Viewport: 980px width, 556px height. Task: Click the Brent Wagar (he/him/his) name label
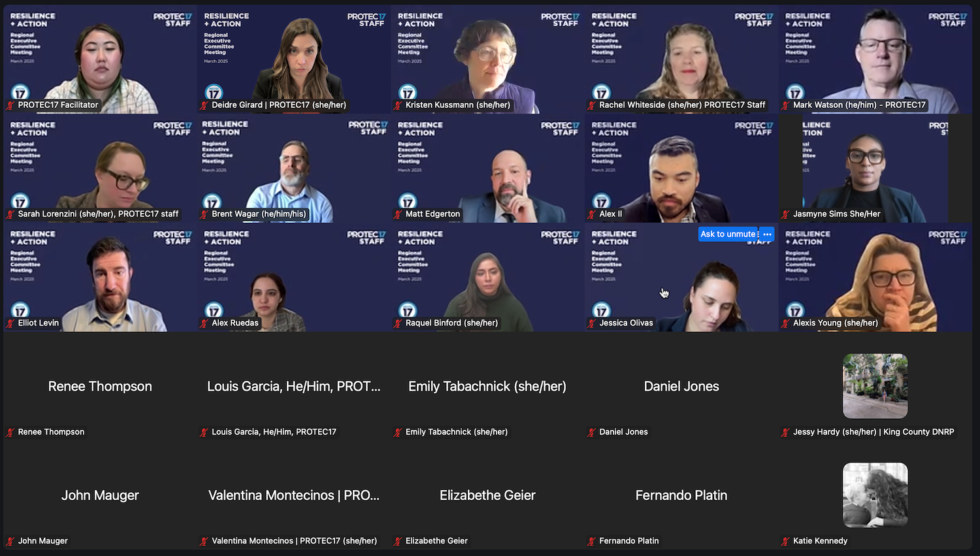(259, 214)
